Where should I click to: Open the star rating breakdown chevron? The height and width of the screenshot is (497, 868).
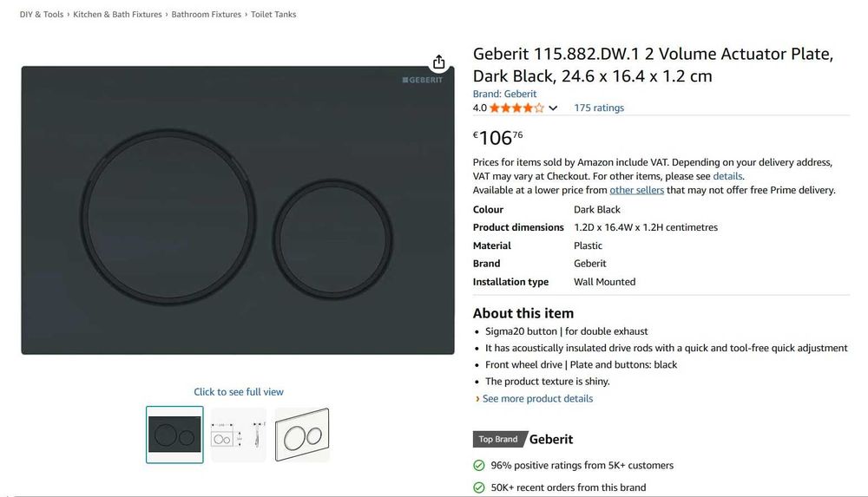tap(553, 108)
